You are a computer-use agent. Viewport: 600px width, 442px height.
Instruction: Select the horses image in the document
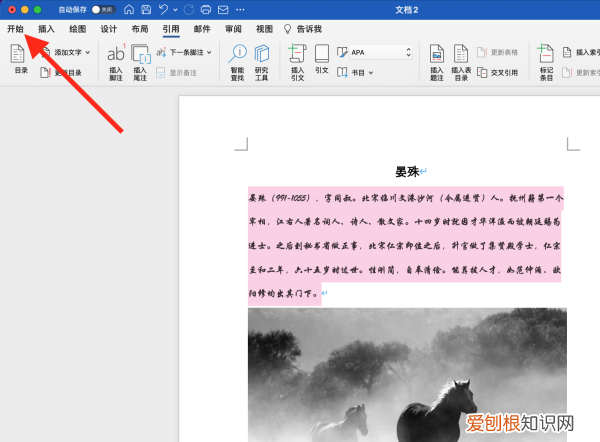click(x=407, y=375)
